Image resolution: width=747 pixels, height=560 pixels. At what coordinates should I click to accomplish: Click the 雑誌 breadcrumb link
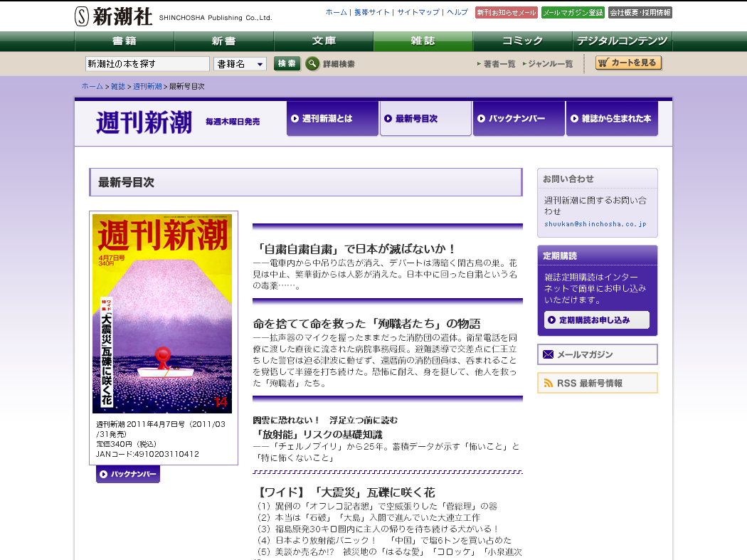click(118, 86)
